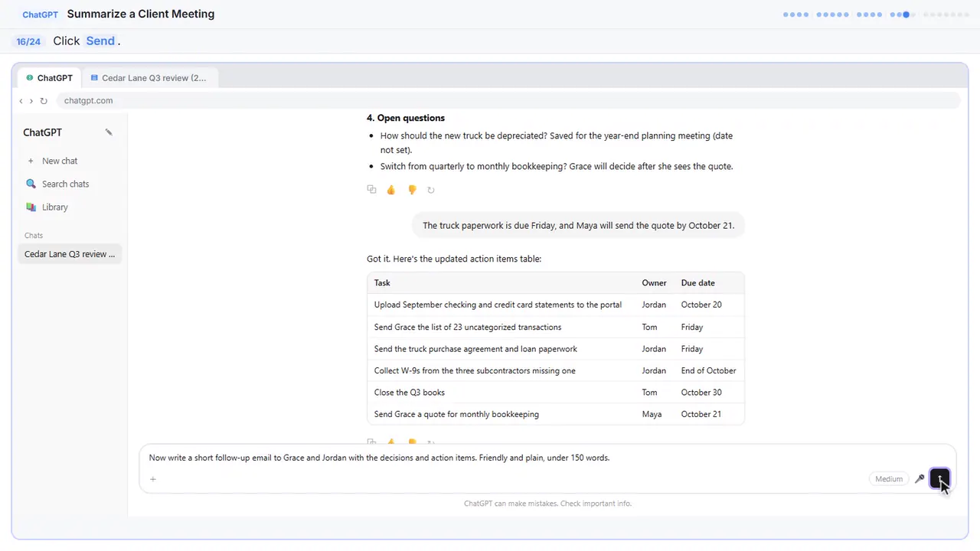Viewport: 980px width, 551px height.
Task: Click the chatgpt.com address bar
Action: click(508, 100)
